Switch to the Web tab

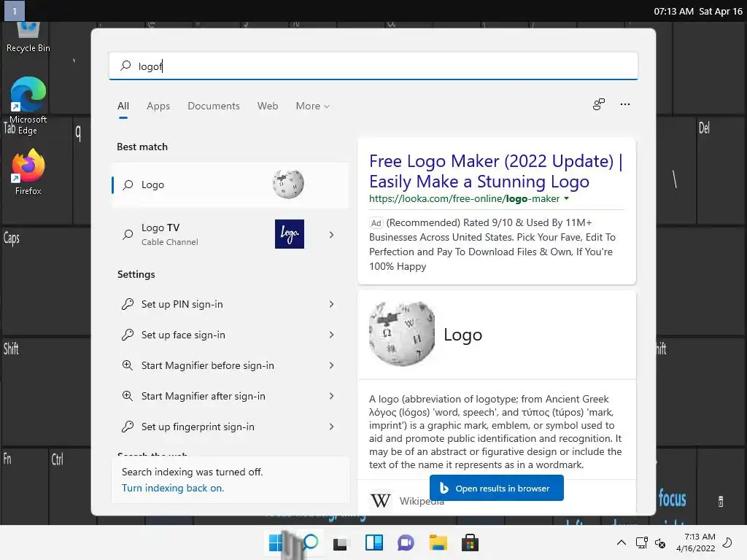click(268, 106)
